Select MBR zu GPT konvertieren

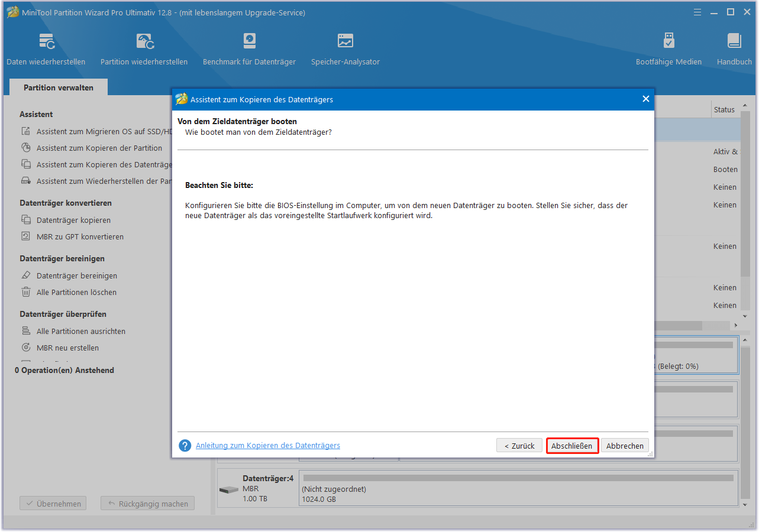click(x=80, y=236)
